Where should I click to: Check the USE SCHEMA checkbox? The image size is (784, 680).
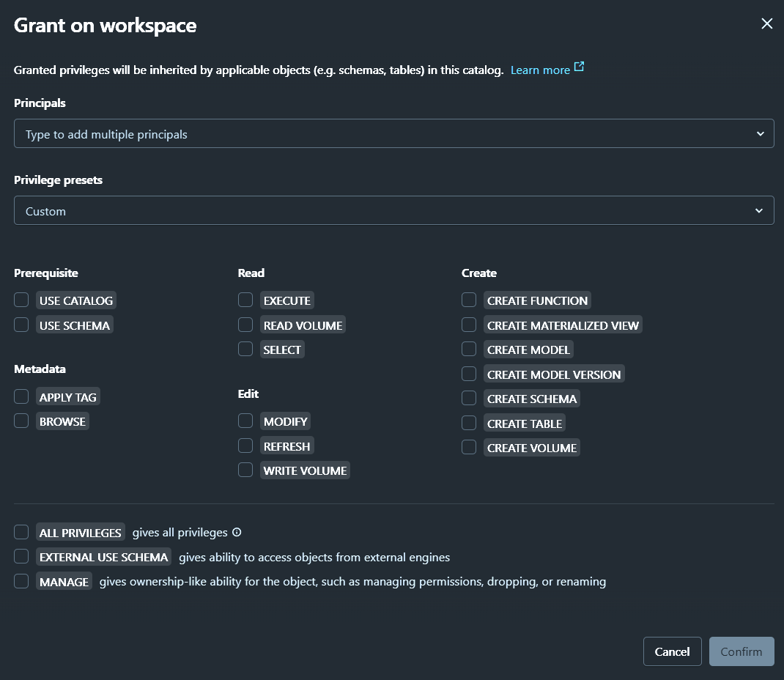tap(21, 325)
